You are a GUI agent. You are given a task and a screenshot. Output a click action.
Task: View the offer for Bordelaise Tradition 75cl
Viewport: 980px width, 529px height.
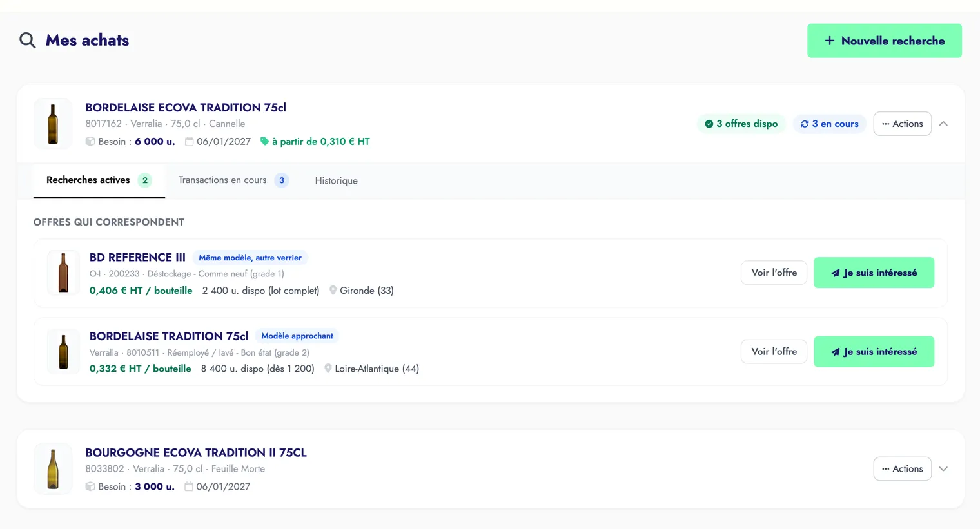click(x=774, y=352)
